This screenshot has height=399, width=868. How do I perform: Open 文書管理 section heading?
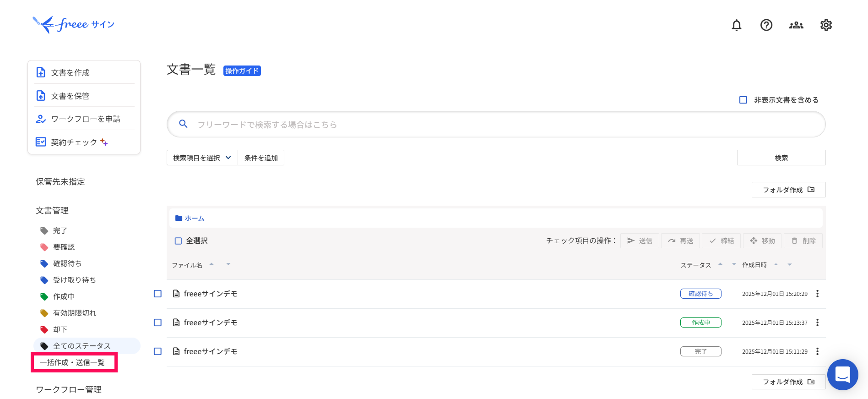click(52, 211)
